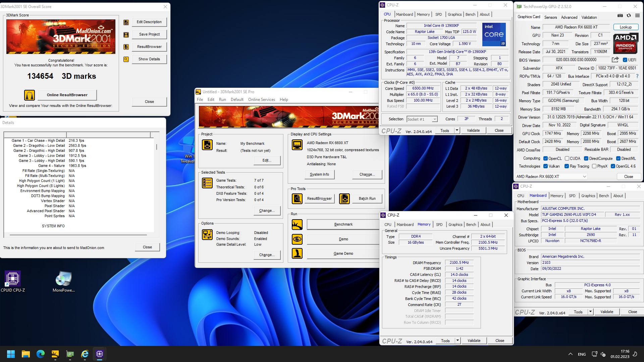Switch to Sensors tab in GPU-Z
The image size is (644, 362).
coord(550,17)
